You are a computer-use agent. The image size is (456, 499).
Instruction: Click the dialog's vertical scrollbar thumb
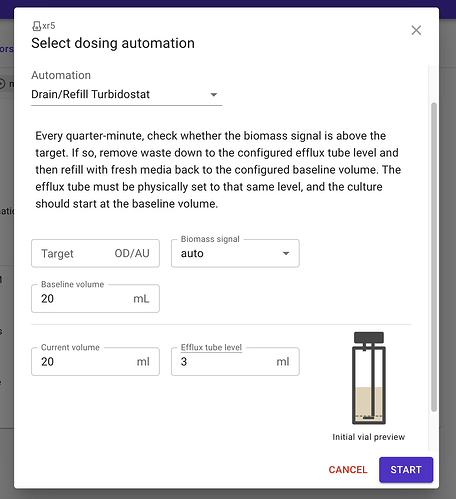[434, 257]
